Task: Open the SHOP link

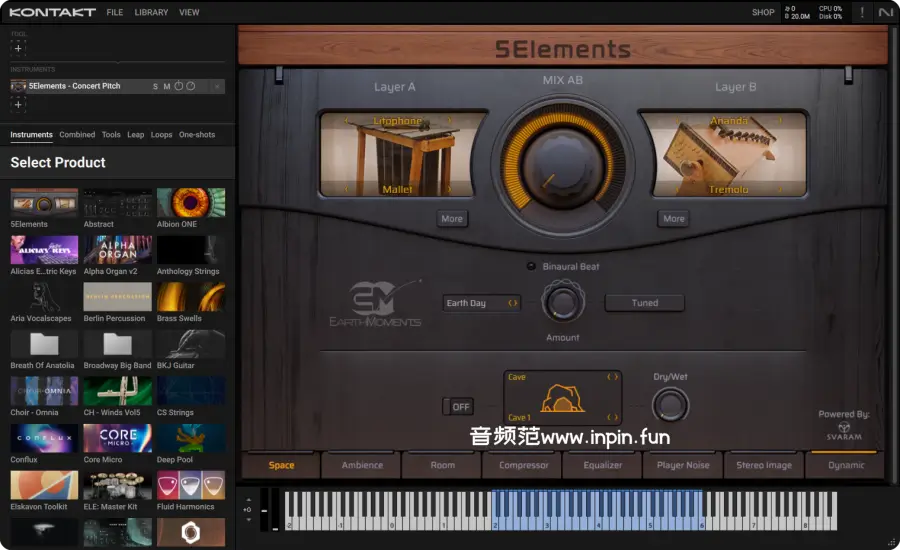Action: [763, 12]
